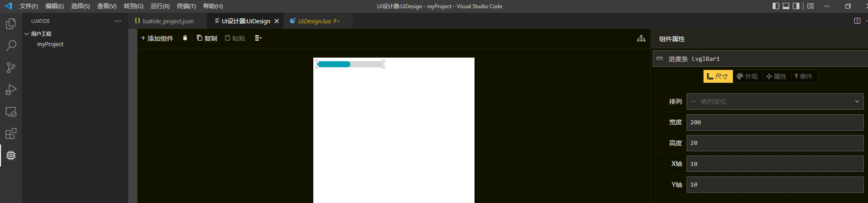Click the 宽度 input field showing 200
Viewport: 868px width, 203px height.
pos(775,123)
